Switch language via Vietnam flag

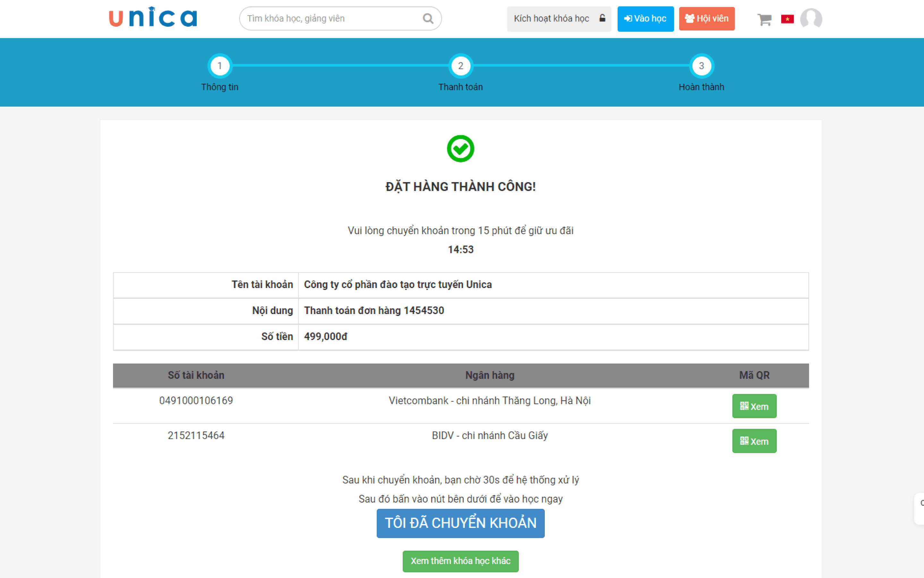click(787, 19)
